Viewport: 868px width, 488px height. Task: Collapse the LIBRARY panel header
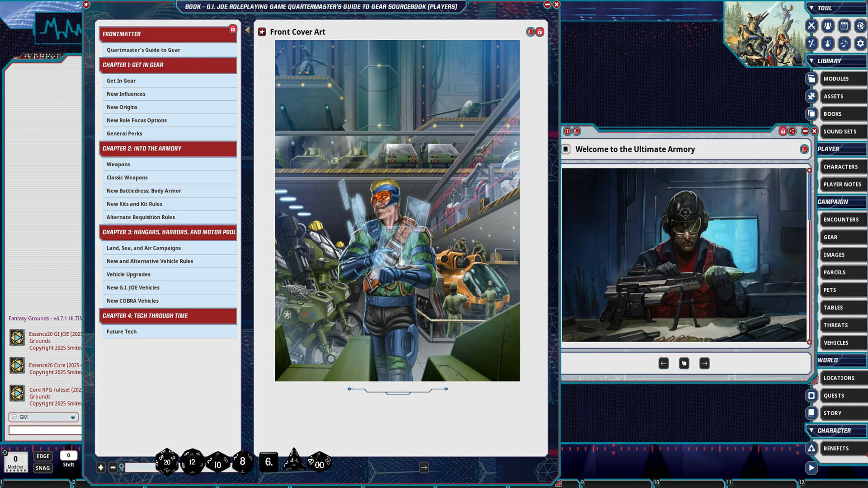[x=812, y=61]
